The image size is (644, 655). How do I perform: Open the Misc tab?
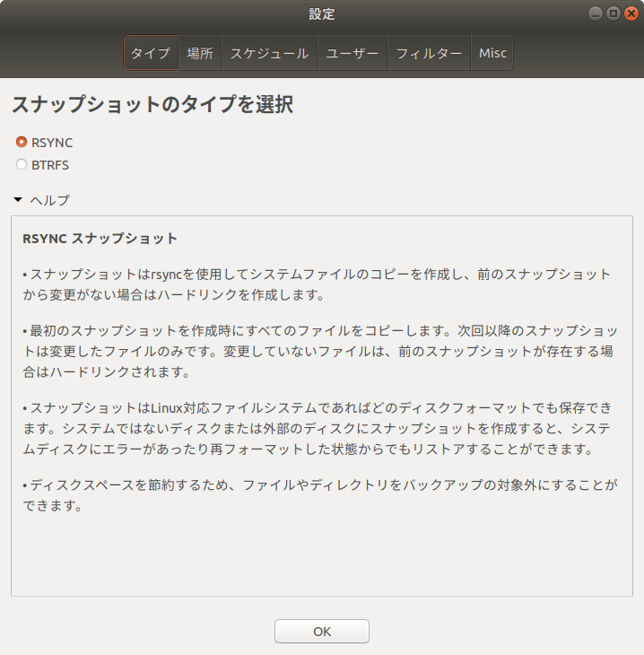[x=492, y=53]
